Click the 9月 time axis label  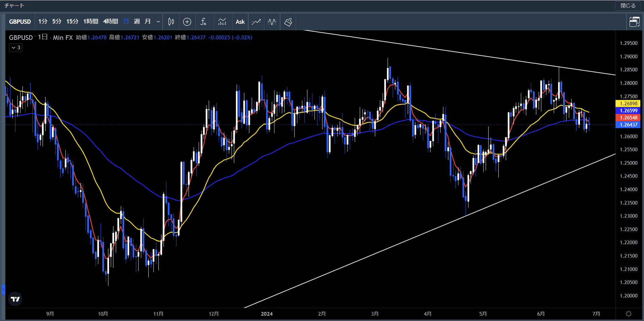pyautogui.click(x=50, y=314)
